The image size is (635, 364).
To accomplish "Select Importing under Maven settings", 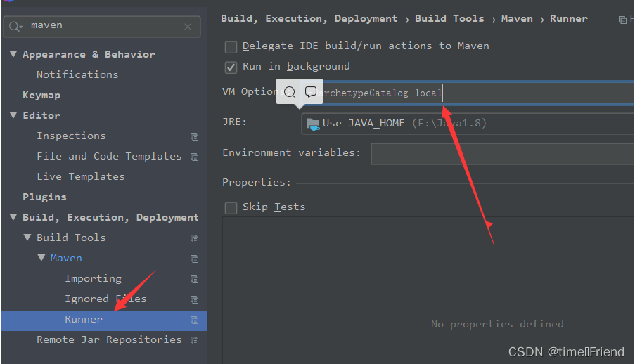I will click(x=93, y=279).
